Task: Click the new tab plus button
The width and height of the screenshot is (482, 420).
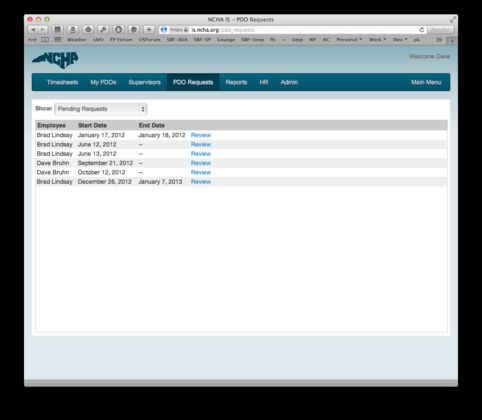Action: pos(452,40)
